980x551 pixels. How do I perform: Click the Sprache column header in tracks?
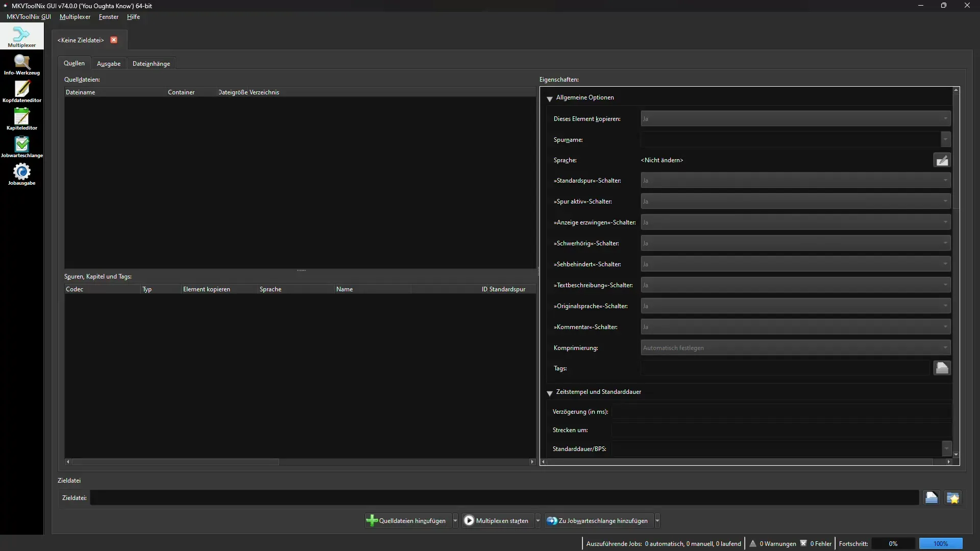[x=296, y=289]
